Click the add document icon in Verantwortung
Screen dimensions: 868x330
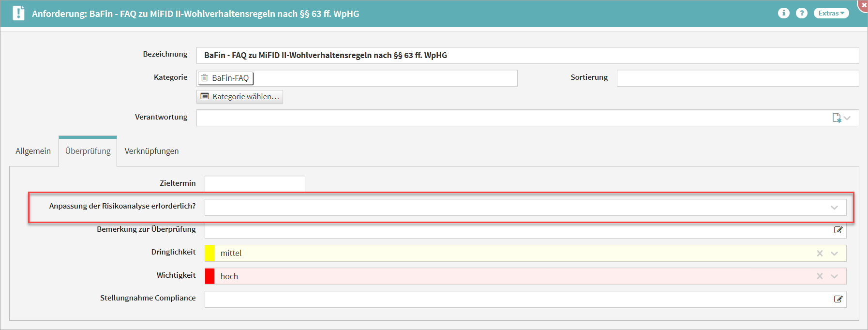pyautogui.click(x=837, y=118)
